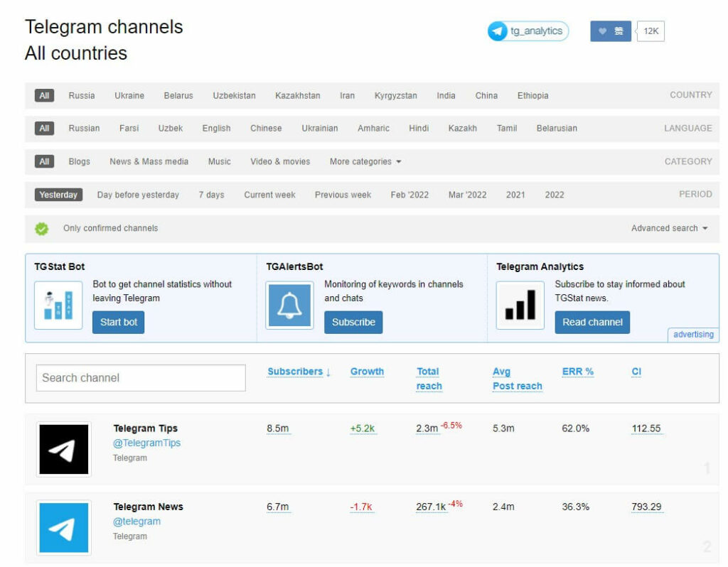
Task: Open the @TelegramTips link
Action: point(146,443)
